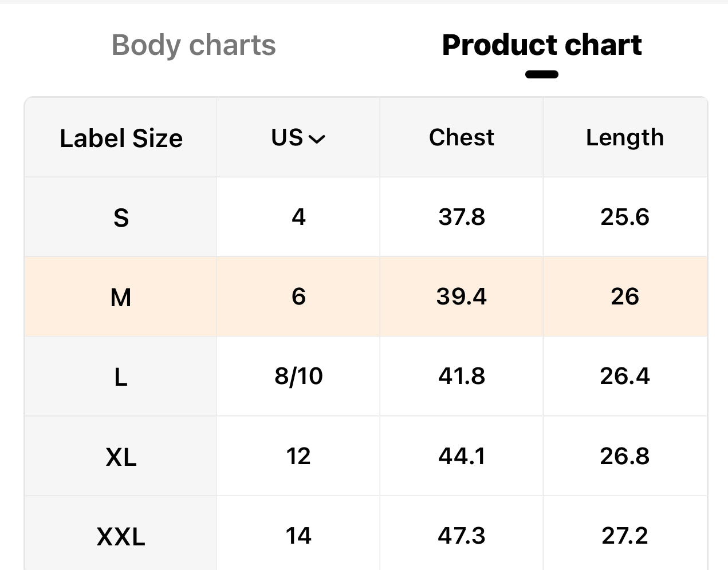Switch to the Body charts tab
The width and height of the screenshot is (728, 570).
[194, 45]
